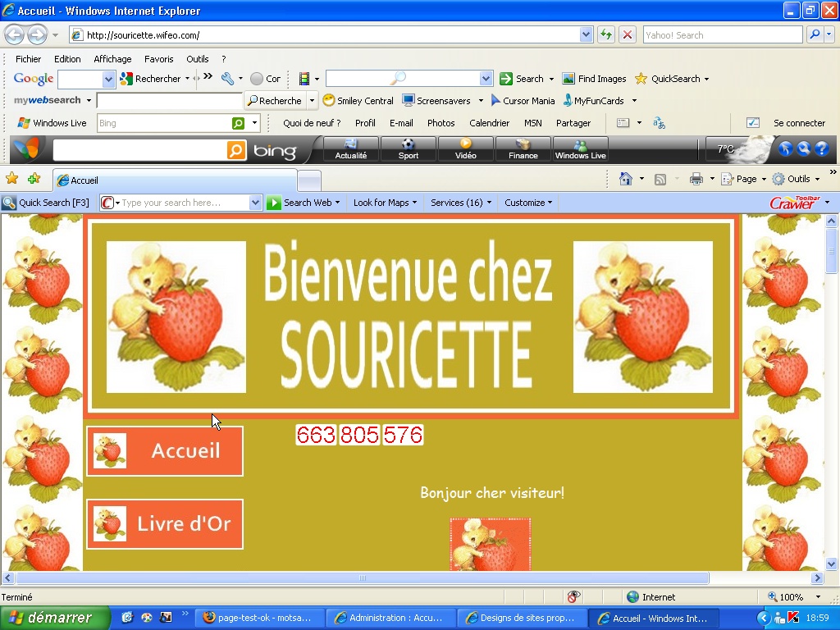840x630 pixels.
Task: Click the vertical scrollbar down arrow
Action: [x=832, y=564]
